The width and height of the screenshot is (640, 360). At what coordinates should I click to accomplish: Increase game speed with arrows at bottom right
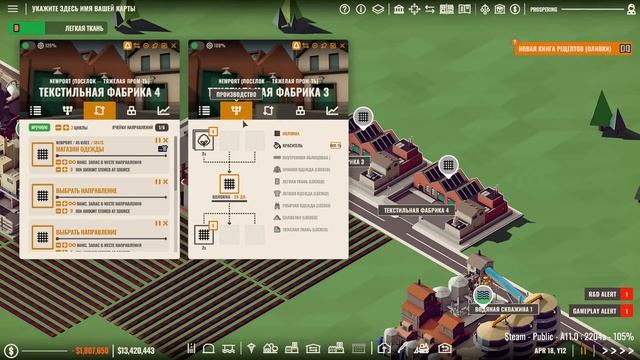617,350
